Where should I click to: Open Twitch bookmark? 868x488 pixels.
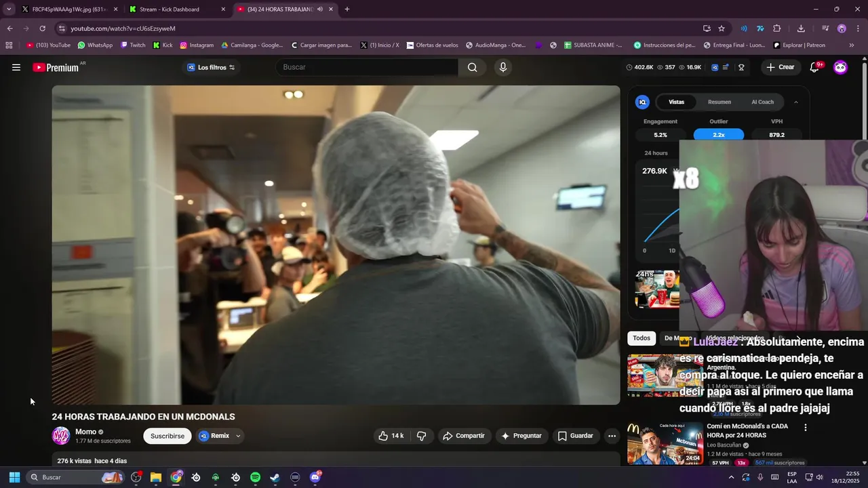[x=133, y=45]
